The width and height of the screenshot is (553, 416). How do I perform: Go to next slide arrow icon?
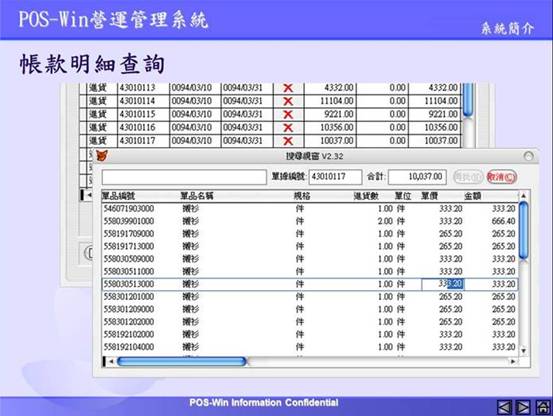523,408
